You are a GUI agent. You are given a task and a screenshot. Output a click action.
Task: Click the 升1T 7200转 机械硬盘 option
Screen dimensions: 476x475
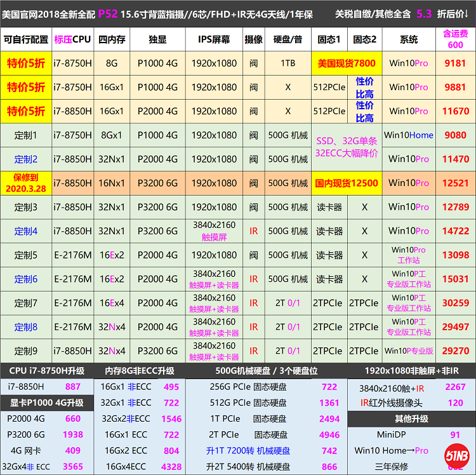point(248,451)
